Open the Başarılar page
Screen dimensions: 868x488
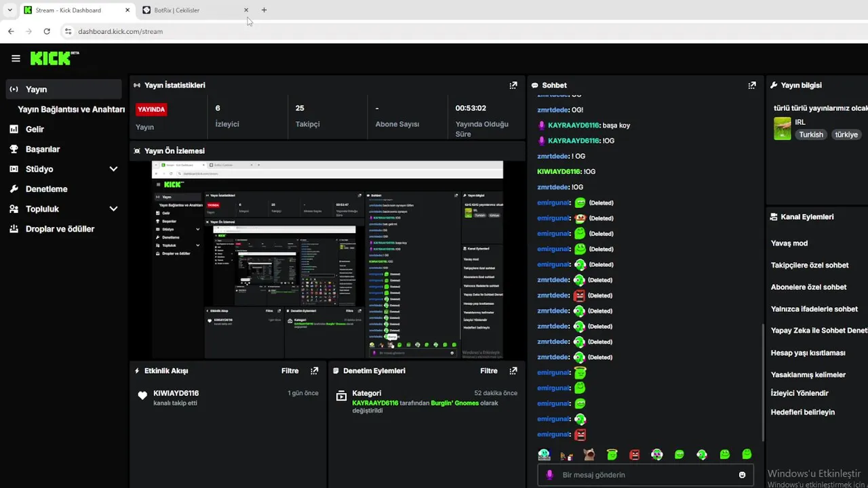(x=43, y=149)
